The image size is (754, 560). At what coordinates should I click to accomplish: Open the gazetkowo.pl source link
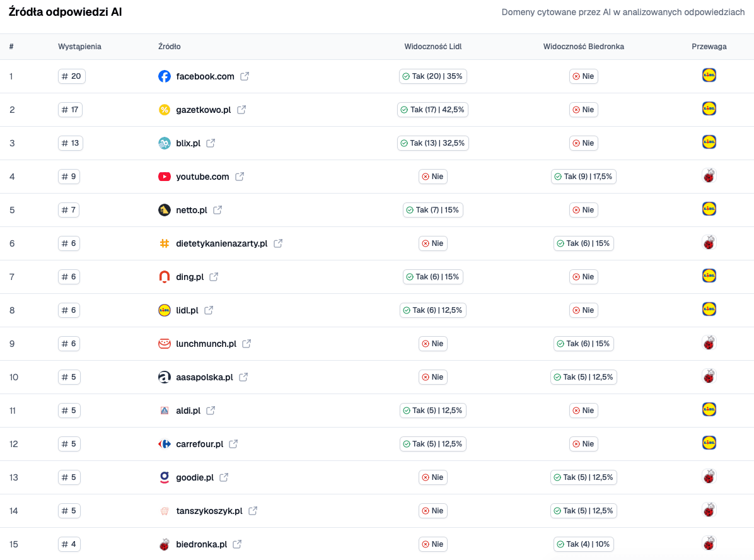point(204,110)
